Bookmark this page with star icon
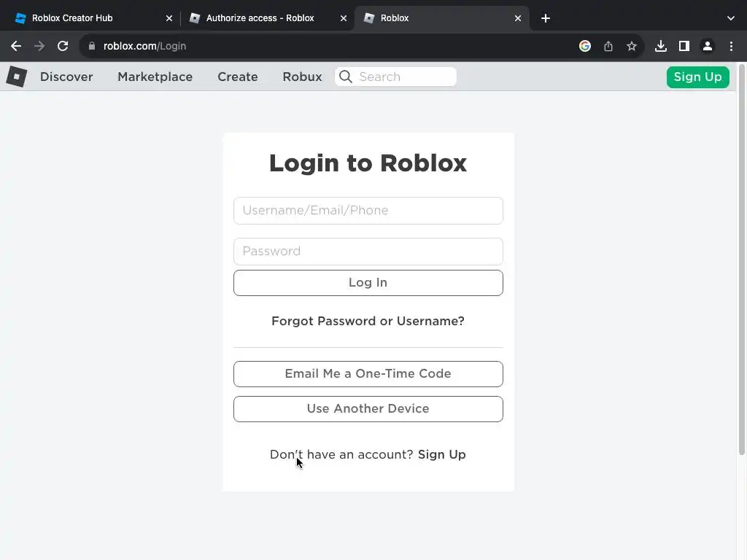 pos(632,46)
